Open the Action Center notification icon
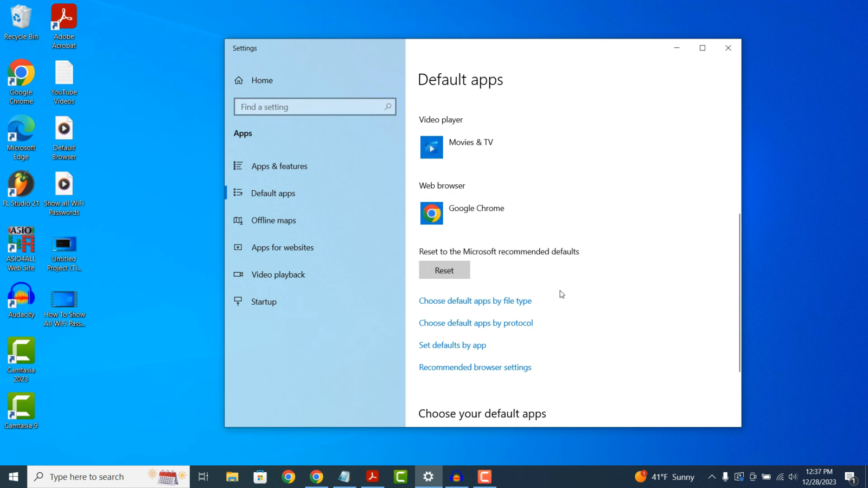Image resolution: width=868 pixels, height=488 pixels. tap(851, 477)
